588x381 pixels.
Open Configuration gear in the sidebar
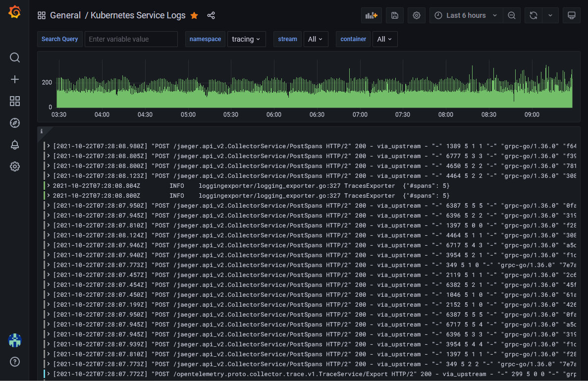pyautogui.click(x=15, y=166)
